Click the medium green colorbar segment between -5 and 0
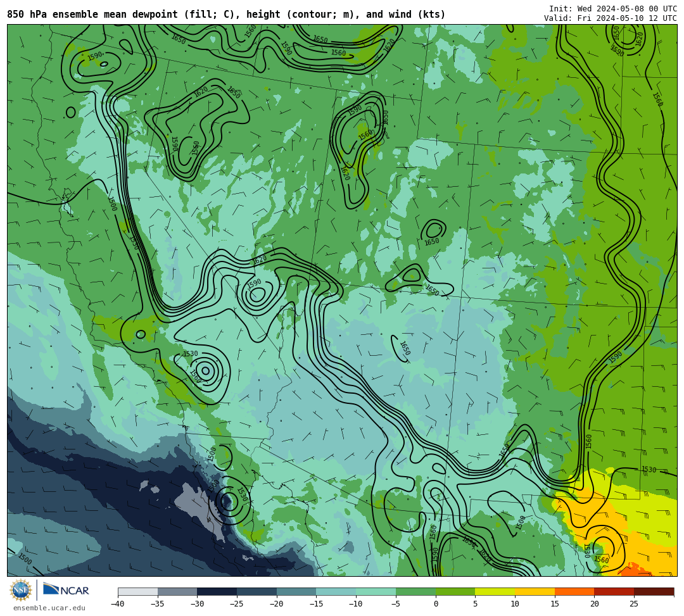Viewport: 684px width, 616px height. coord(415,591)
